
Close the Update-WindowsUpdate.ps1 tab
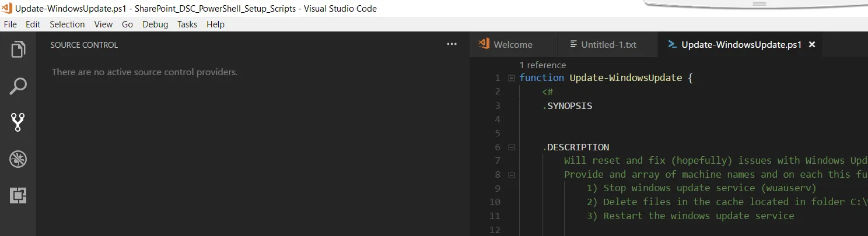(812, 44)
